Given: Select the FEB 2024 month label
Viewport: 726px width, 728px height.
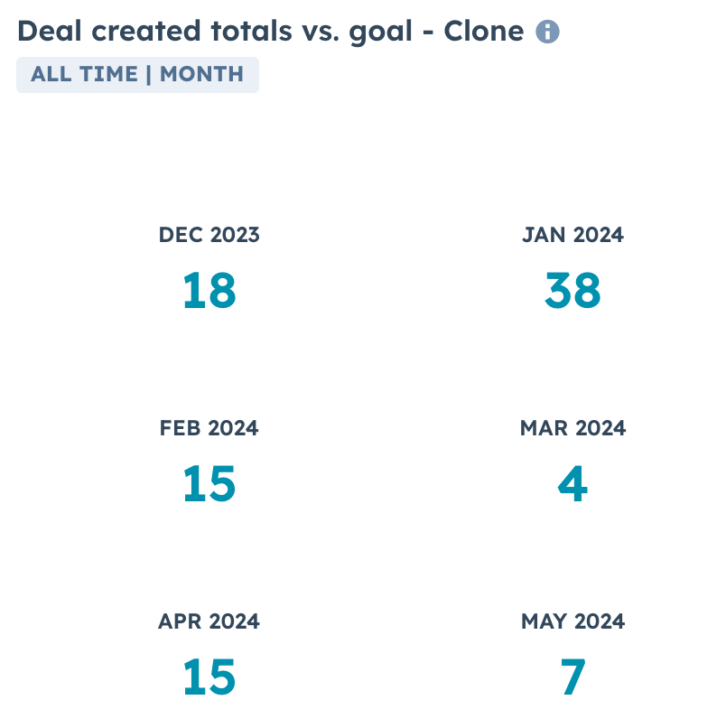Looking at the screenshot, I should point(209,428).
